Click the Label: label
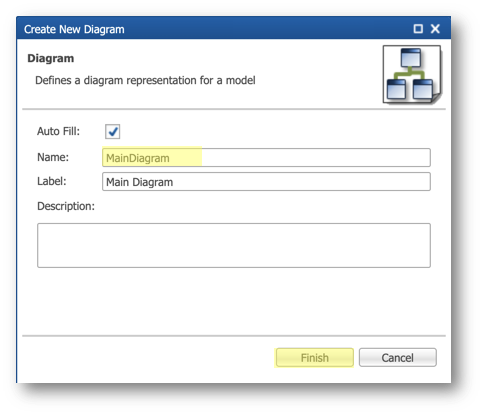The width and height of the screenshot is (482, 414). [x=52, y=181]
